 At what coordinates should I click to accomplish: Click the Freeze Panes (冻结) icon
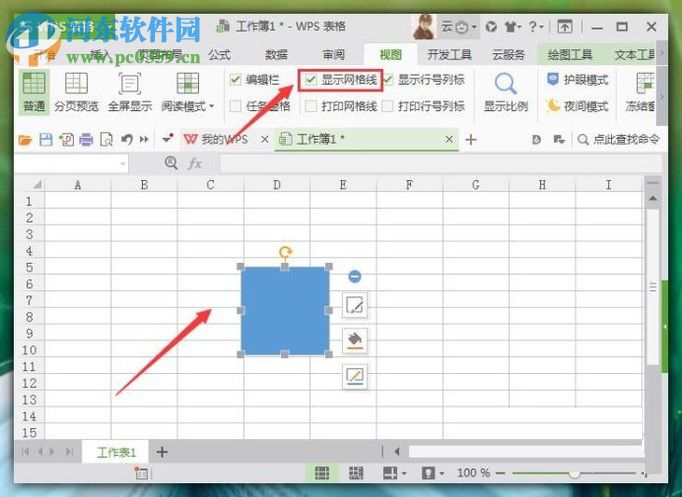(645, 83)
